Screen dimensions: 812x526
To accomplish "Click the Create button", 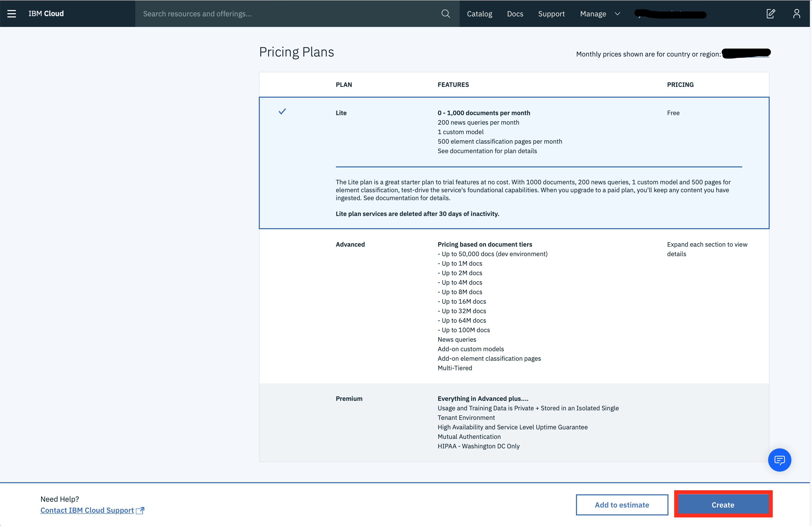I will 723,505.
